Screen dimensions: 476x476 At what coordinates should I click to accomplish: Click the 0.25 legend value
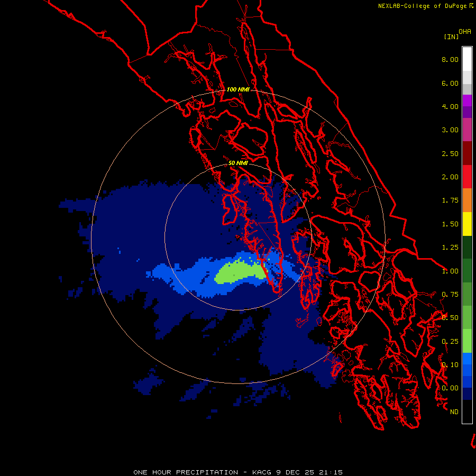450,342
